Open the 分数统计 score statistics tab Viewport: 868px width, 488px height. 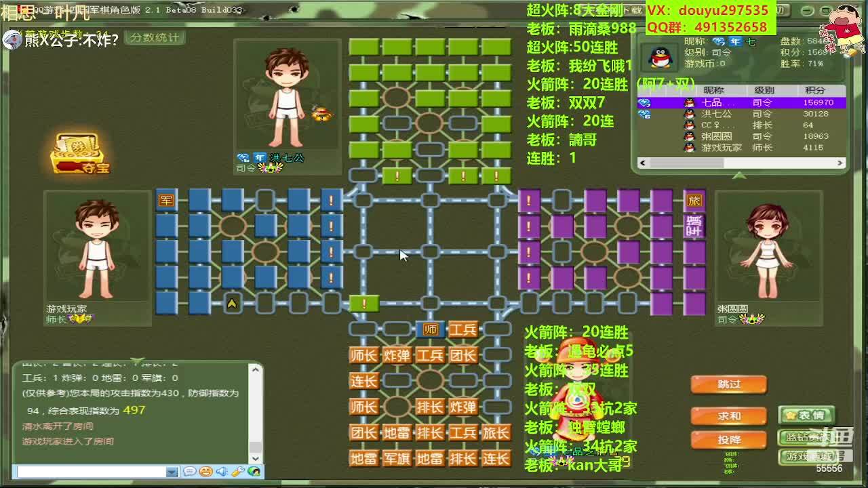[x=155, y=38]
